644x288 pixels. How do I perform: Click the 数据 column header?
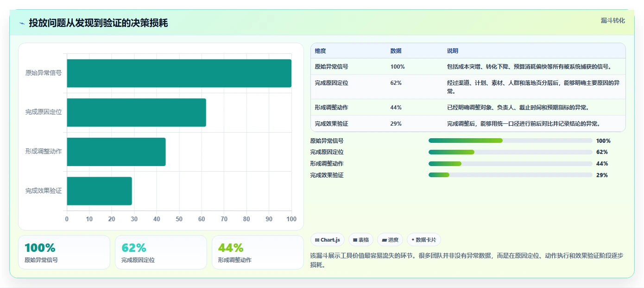tap(396, 51)
